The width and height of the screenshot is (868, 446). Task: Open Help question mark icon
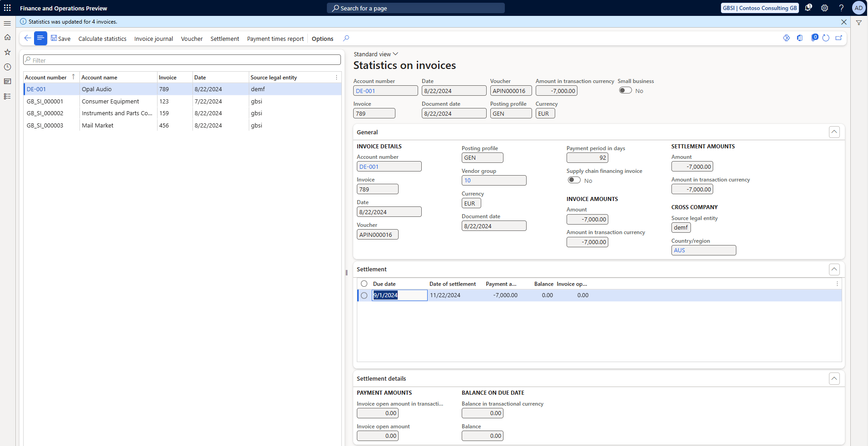click(841, 8)
